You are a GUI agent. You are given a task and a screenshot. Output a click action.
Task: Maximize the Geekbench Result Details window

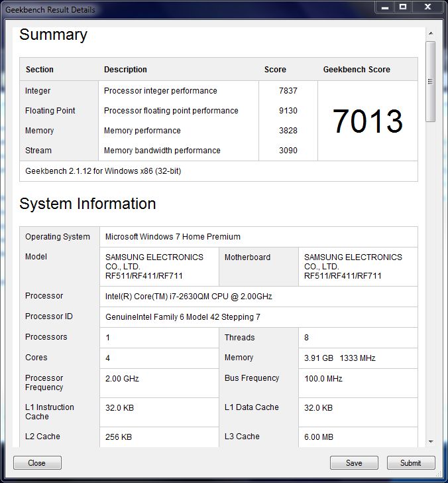pyautogui.click(x=403, y=7)
